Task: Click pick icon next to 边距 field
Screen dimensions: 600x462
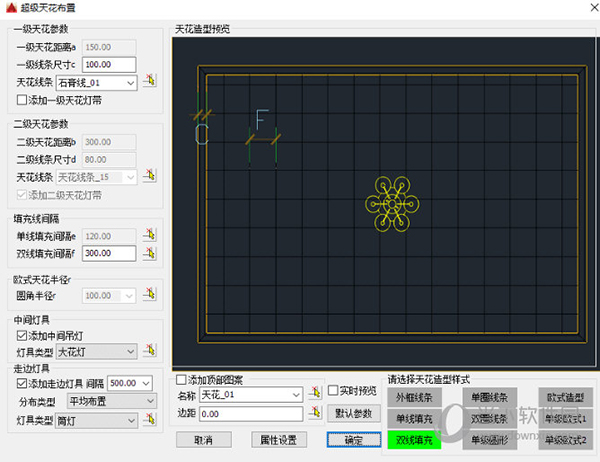Action: coord(314,412)
